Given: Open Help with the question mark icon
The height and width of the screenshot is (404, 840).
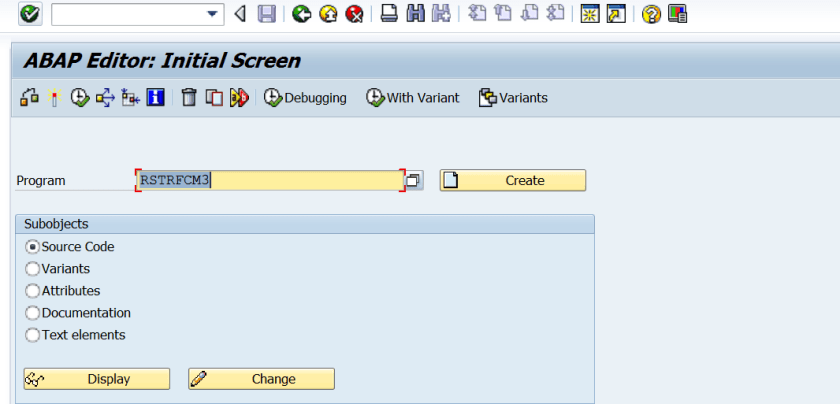Looking at the screenshot, I should [651, 14].
